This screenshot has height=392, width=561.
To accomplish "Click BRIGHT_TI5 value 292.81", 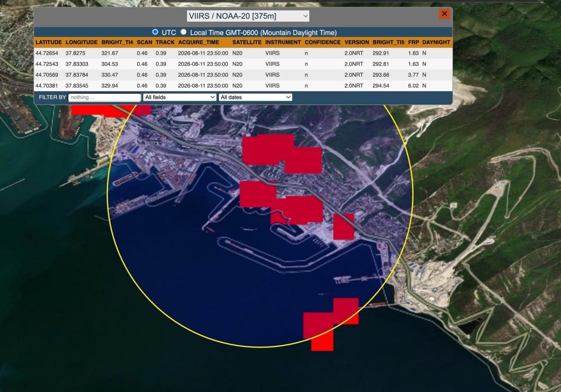I will tap(381, 64).
